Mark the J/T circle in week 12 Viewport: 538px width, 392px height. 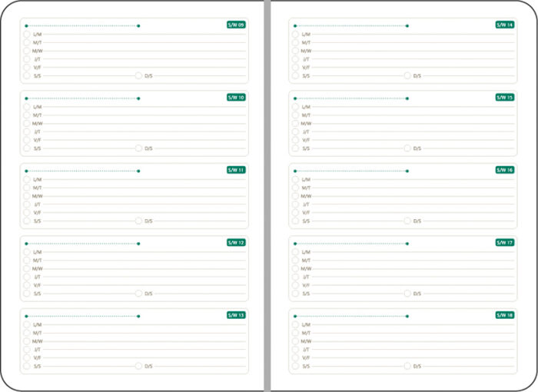[27, 277]
